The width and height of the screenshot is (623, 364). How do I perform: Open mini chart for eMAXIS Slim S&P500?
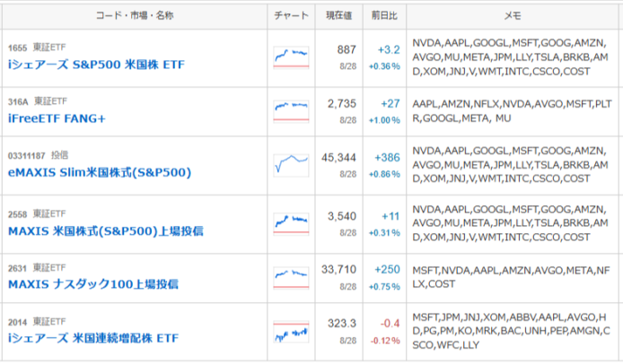(291, 165)
